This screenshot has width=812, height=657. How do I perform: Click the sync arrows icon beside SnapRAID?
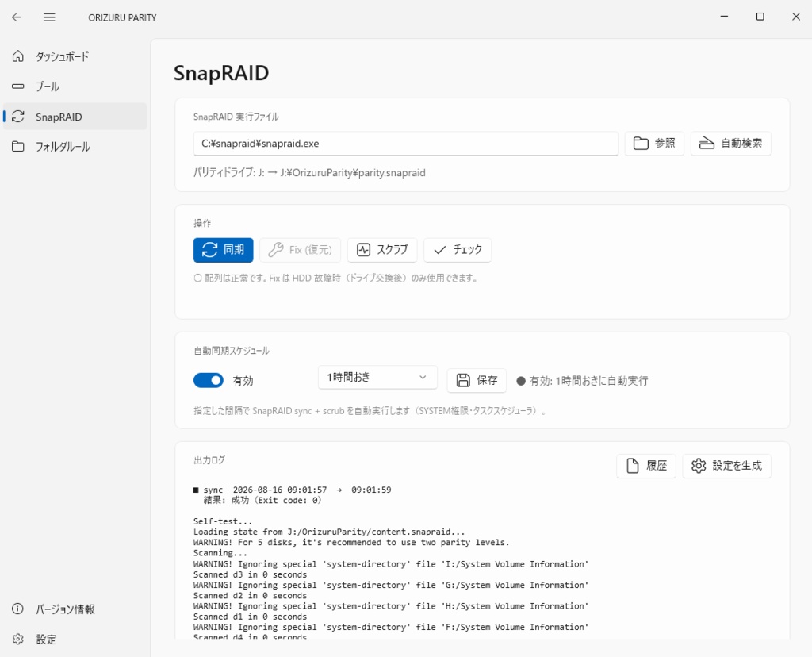(18, 117)
